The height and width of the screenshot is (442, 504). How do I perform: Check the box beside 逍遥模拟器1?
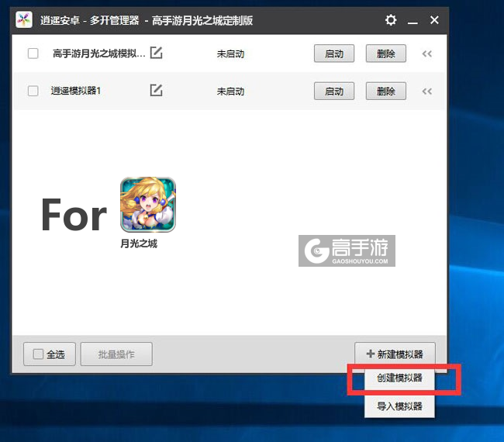click(x=33, y=91)
